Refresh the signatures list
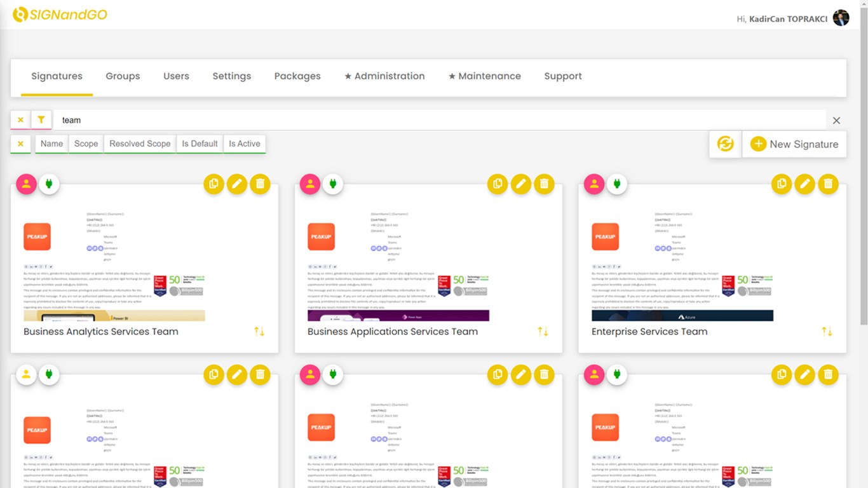 click(725, 144)
